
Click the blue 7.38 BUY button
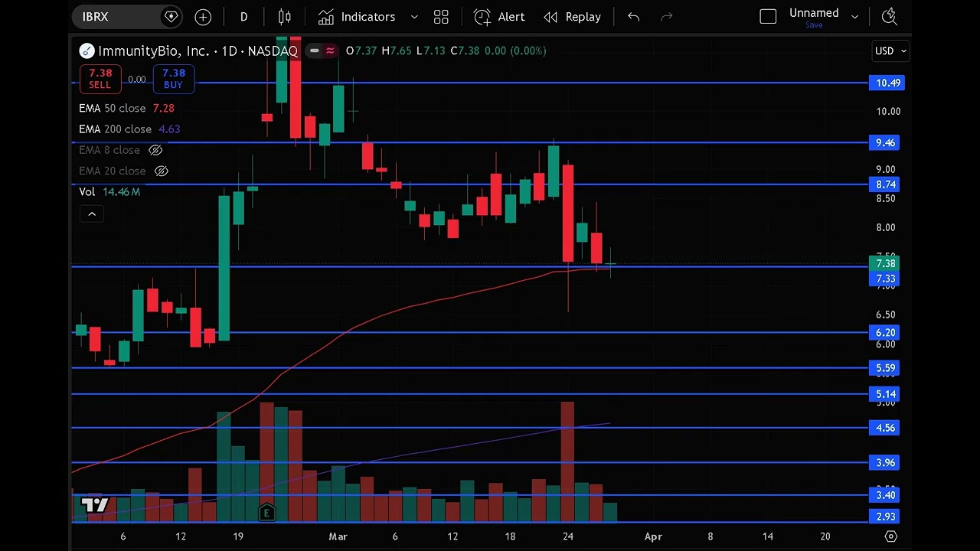coord(173,79)
